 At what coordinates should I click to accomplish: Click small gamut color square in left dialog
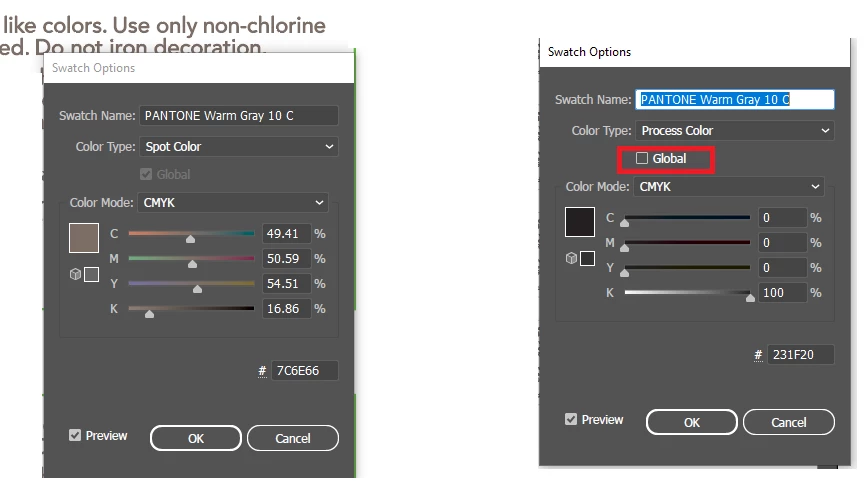92,274
